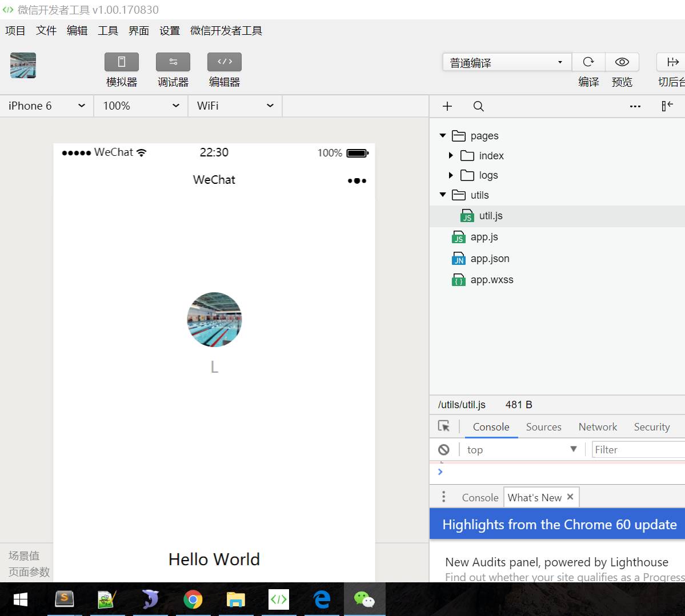Open the iPhone 6 device dropdown

(x=47, y=106)
